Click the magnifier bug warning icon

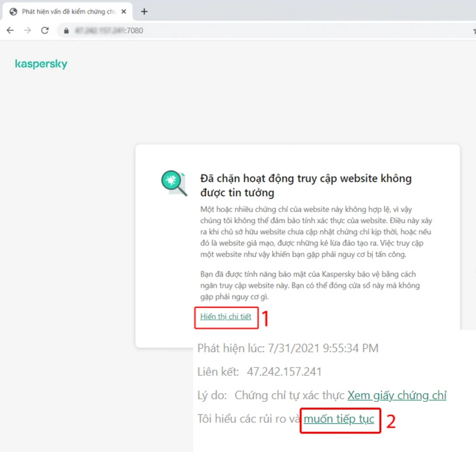[174, 183]
